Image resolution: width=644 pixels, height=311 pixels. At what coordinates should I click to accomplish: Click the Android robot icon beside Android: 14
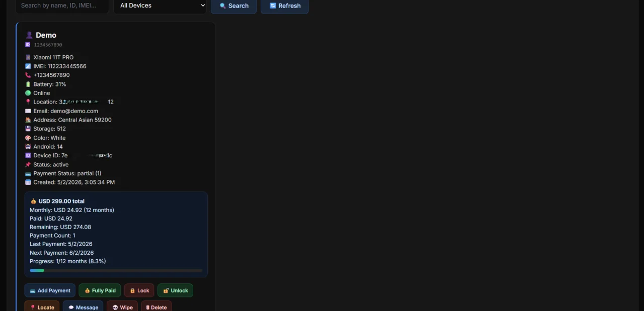pyautogui.click(x=28, y=147)
